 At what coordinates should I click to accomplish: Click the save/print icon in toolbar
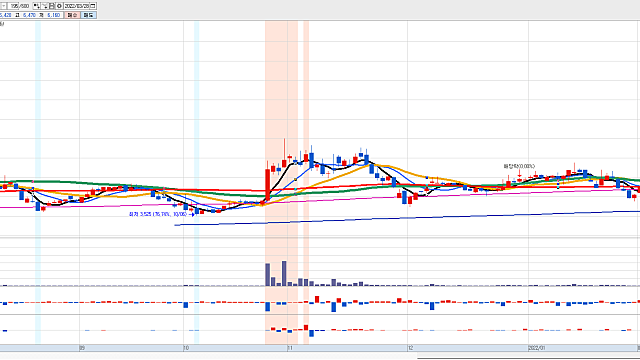point(52,6)
